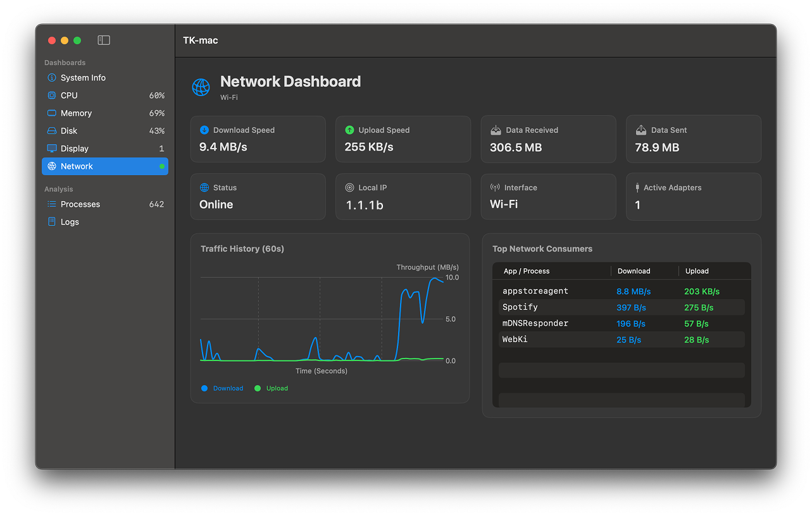Screen dimensions: 812x516
Task: Click the Network globe icon in sidebar
Action: (51, 166)
